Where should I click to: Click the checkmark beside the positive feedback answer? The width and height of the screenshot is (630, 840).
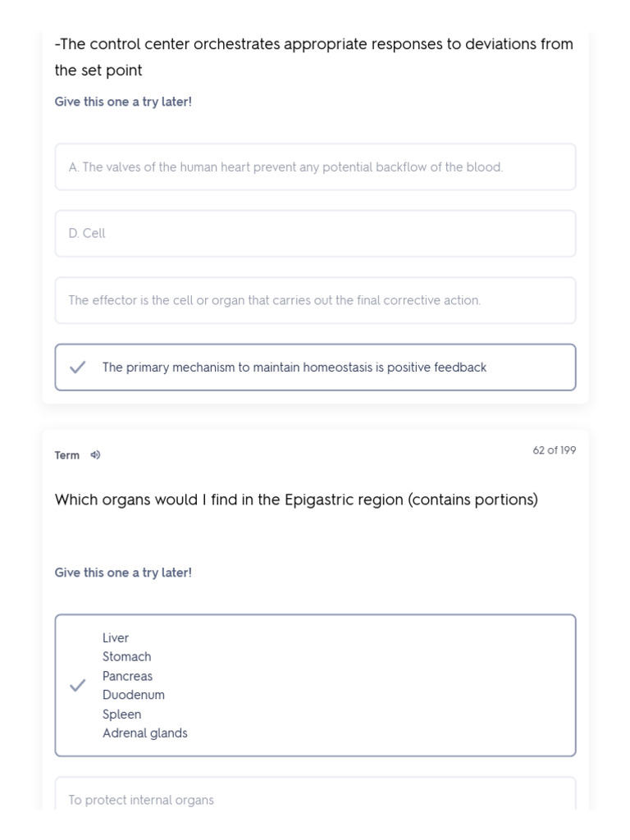[x=78, y=367]
